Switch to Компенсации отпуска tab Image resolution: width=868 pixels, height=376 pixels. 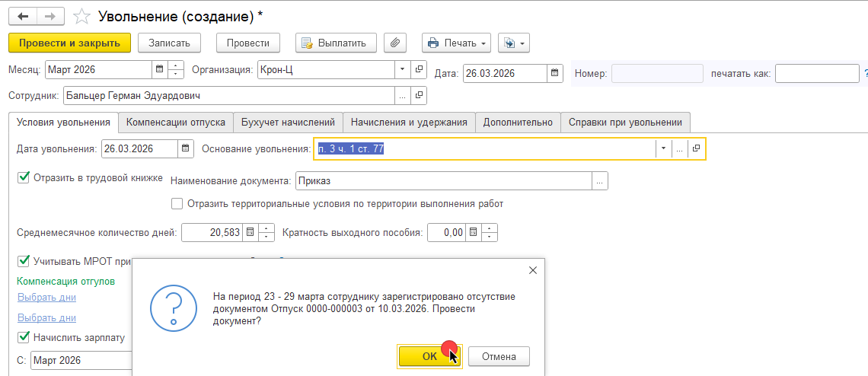pos(175,122)
